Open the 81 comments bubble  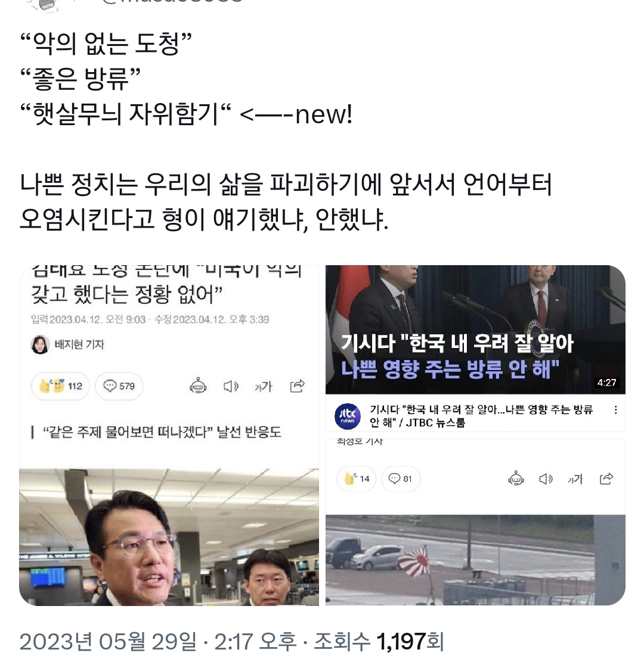coord(400,479)
